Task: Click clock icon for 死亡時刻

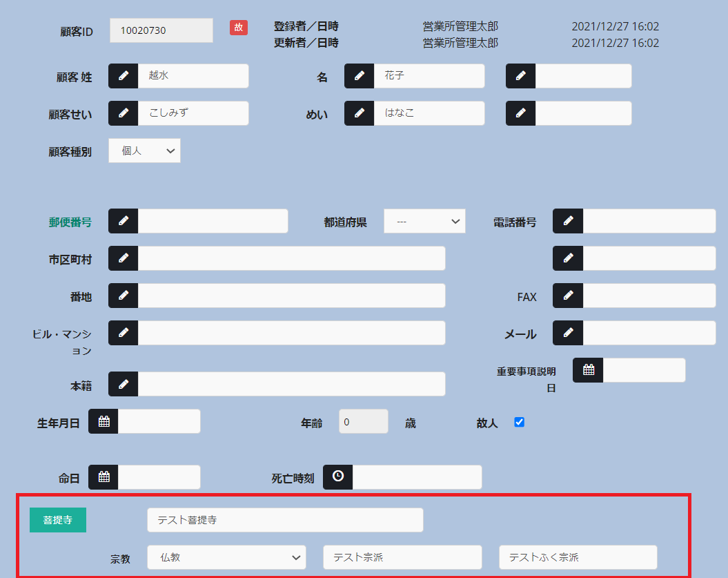Action: coord(338,476)
